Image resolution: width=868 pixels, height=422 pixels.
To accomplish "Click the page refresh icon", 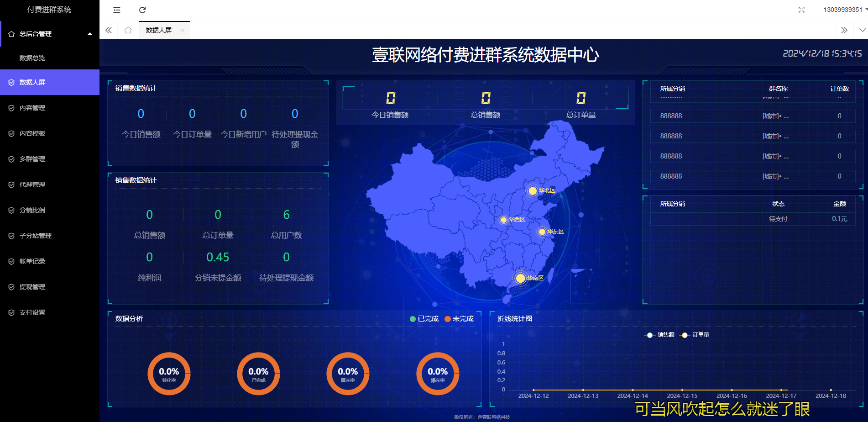I will (143, 10).
